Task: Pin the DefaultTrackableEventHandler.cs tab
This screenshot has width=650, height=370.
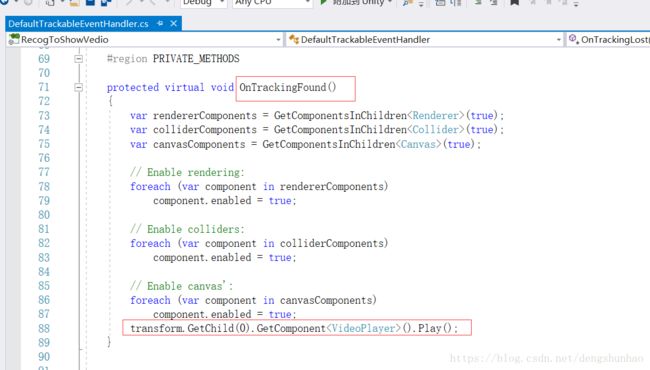Action: click(x=160, y=24)
